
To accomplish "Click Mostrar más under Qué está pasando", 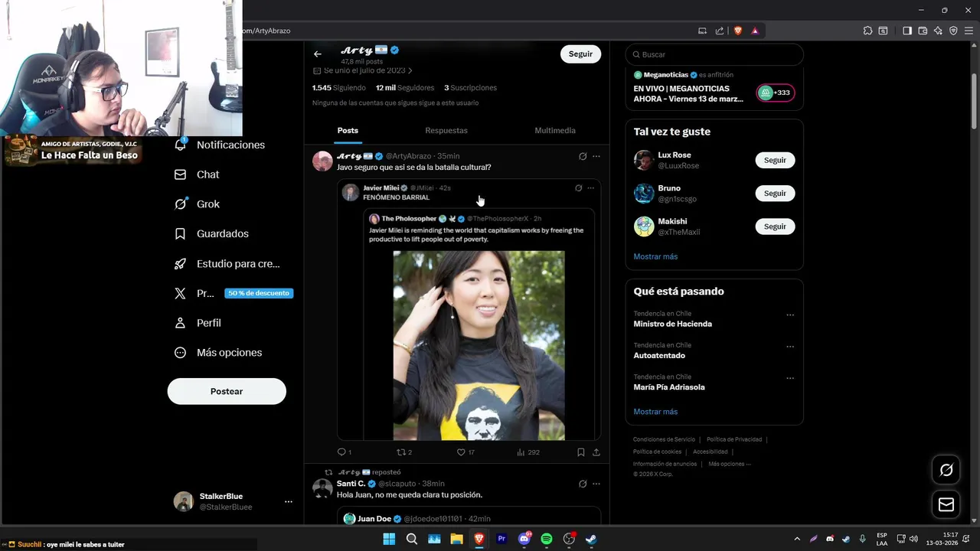I will coord(655,412).
